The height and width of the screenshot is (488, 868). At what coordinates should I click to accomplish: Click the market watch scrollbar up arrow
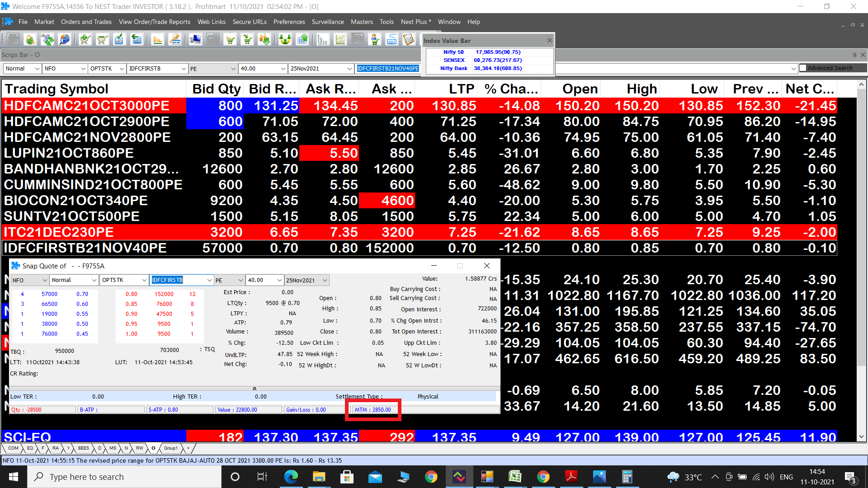pyautogui.click(x=861, y=84)
